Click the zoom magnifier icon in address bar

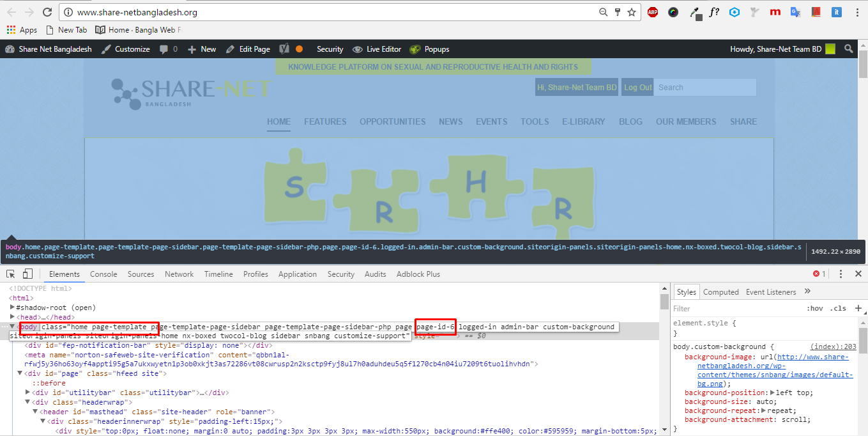[604, 12]
